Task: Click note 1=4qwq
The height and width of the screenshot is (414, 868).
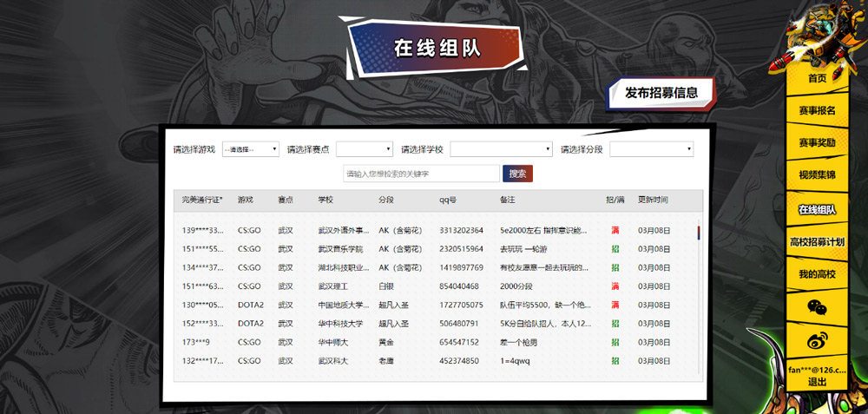Action: [515, 361]
